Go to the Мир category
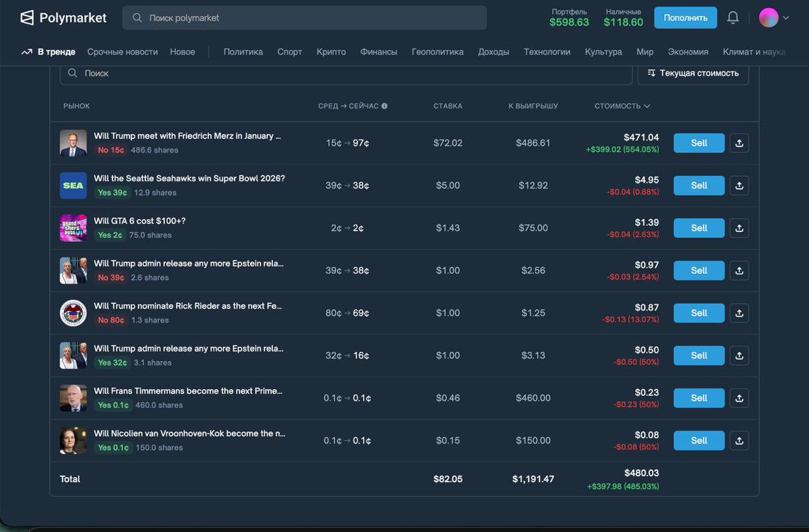This screenshot has width=809, height=532. pyautogui.click(x=645, y=52)
